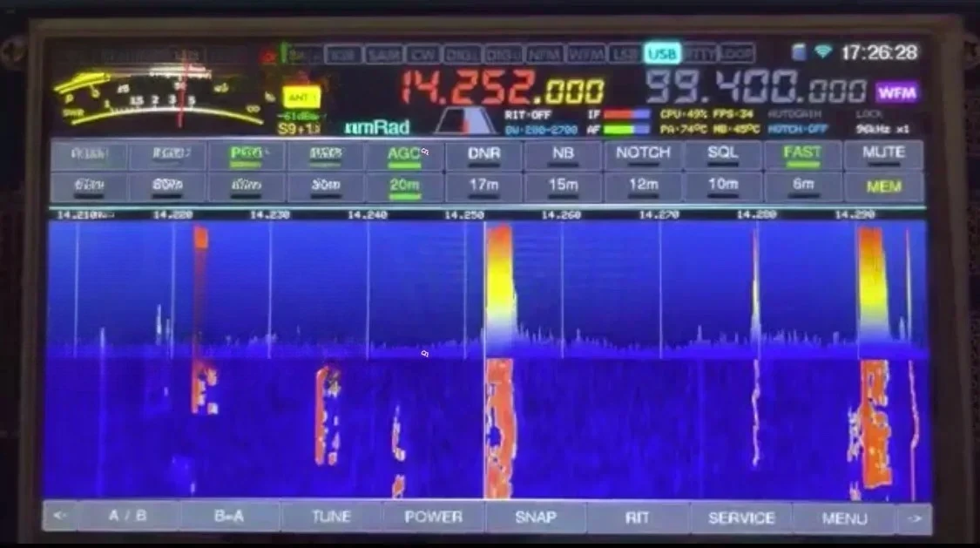Mute the receiver audio

[882, 152]
